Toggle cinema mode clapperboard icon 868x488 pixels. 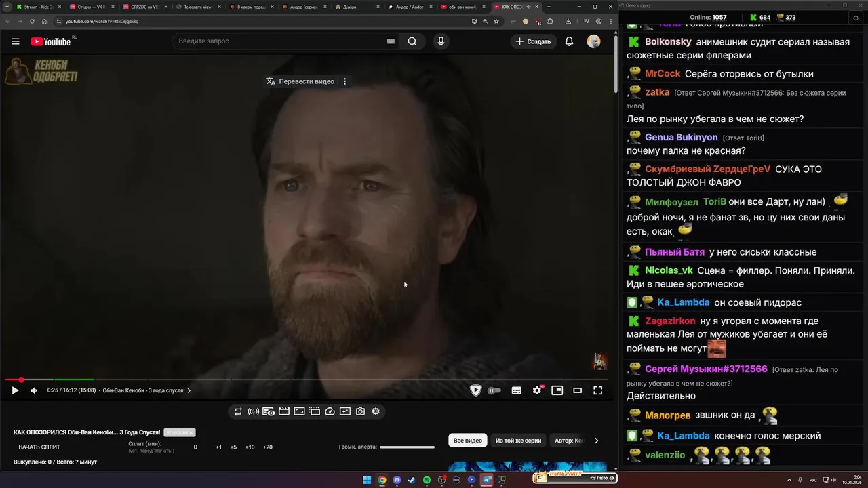(x=284, y=411)
